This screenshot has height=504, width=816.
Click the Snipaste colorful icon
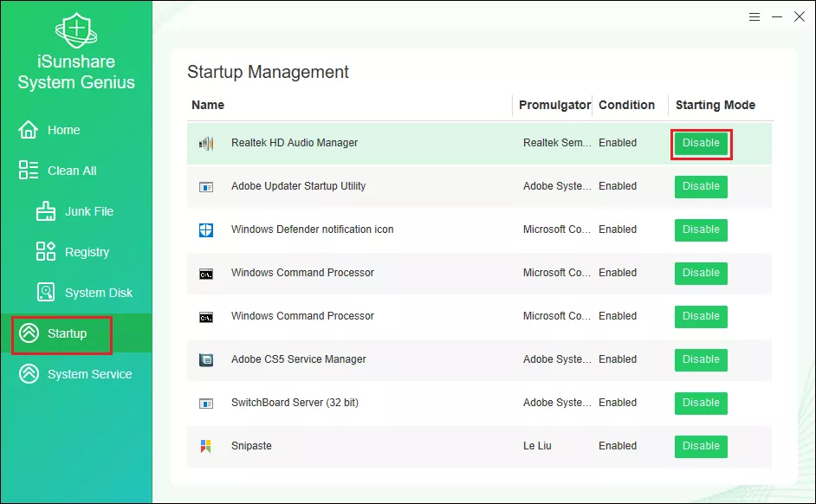pos(206,446)
